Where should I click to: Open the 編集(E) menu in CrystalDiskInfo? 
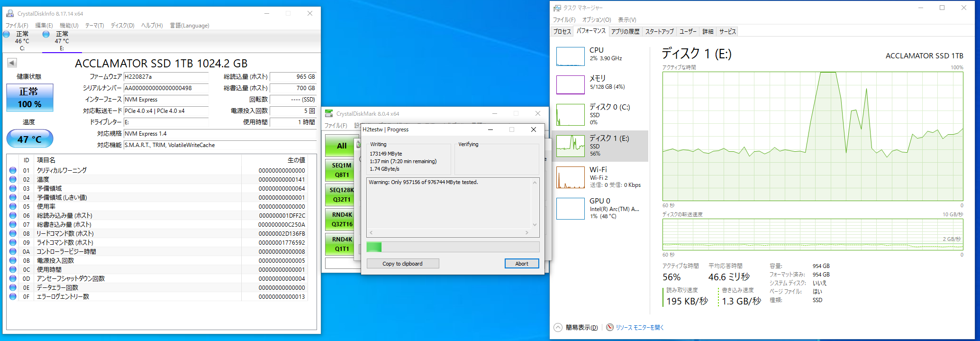point(44,26)
